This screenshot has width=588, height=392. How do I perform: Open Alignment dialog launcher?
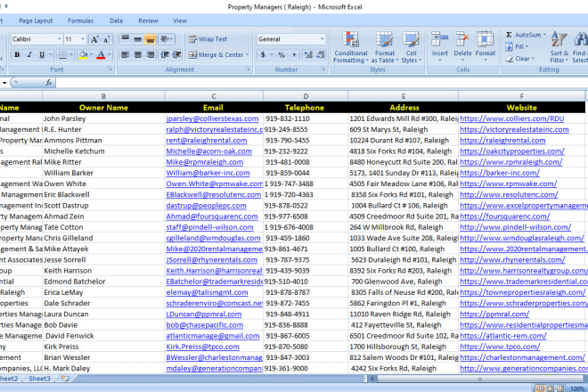[x=248, y=69]
